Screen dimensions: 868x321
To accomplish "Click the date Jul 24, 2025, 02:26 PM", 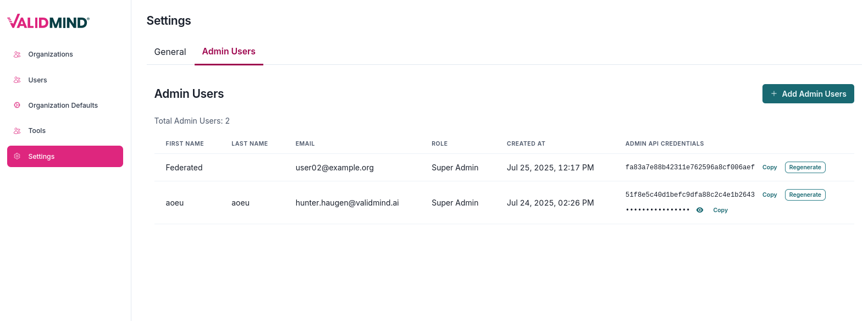I will click(x=550, y=203).
